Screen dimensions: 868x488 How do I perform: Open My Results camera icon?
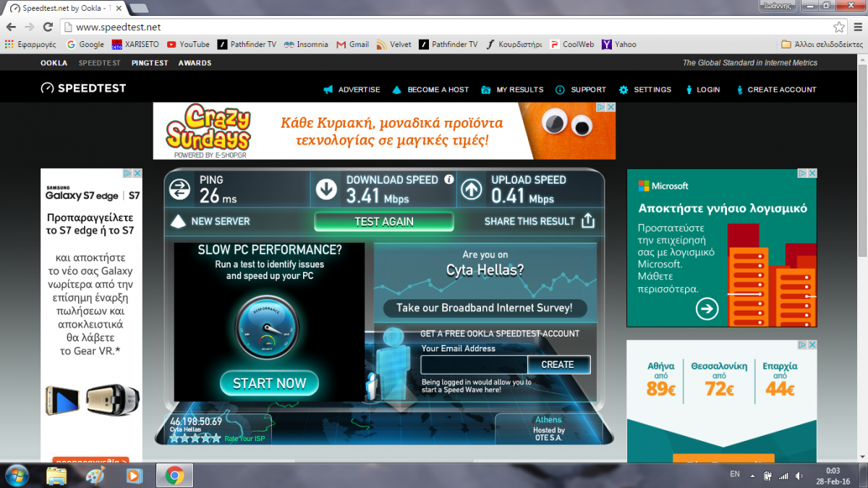pos(486,90)
